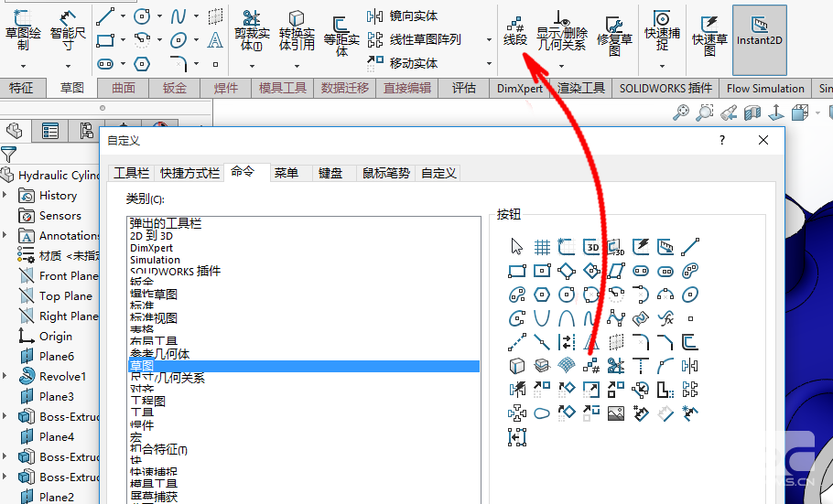Viewport: 833px width, 504px height.
Task: Open dropdown under Quick Snaps (快速捕捉)
Action: point(662,67)
